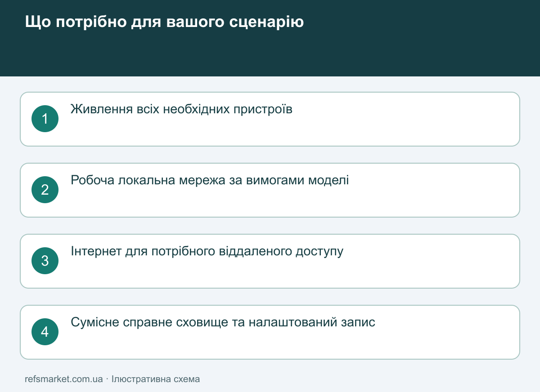
Task: Click the number 2 circle badge
Action: pyautogui.click(x=45, y=190)
